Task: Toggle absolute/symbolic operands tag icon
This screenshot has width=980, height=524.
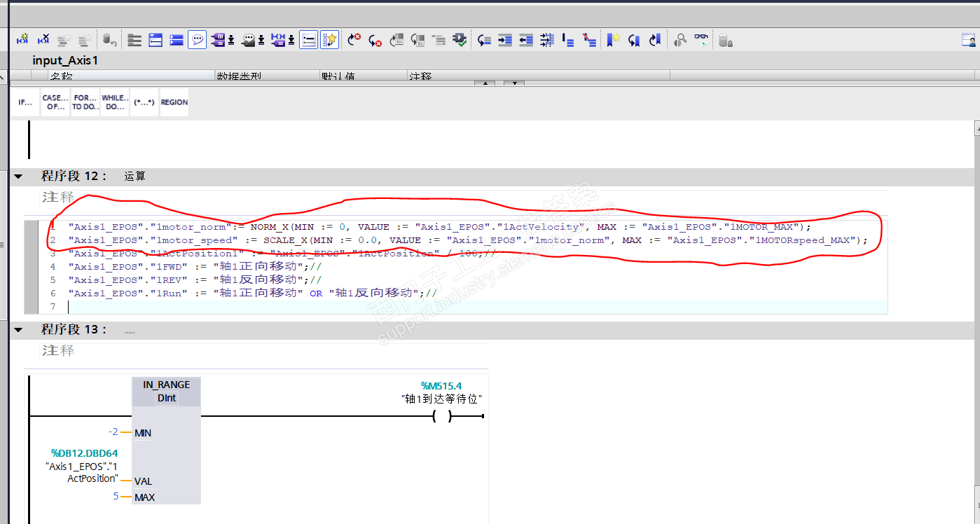Action: [218, 40]
